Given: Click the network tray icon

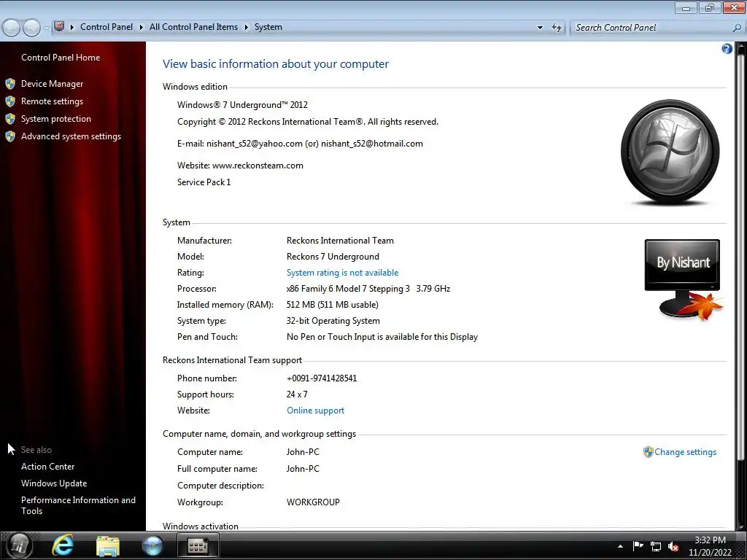Looking at the screenshot, I should [x=656, y=547].
